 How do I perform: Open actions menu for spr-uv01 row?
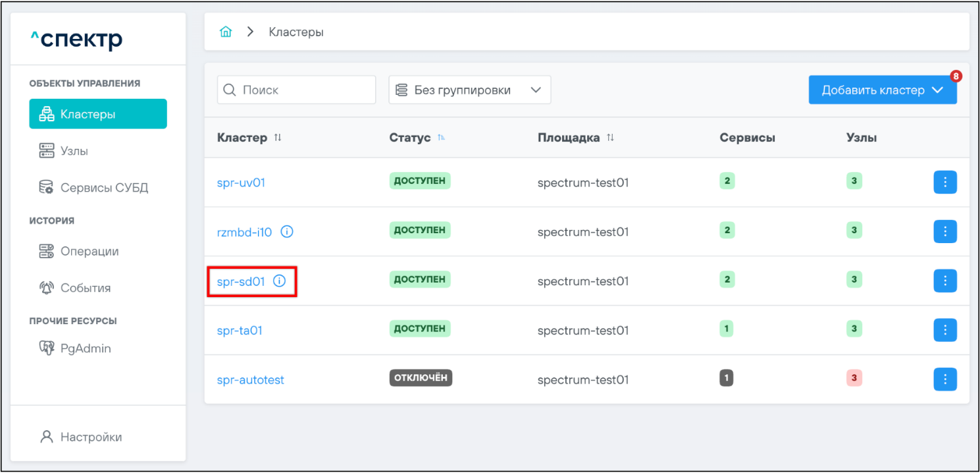(944, 182)
